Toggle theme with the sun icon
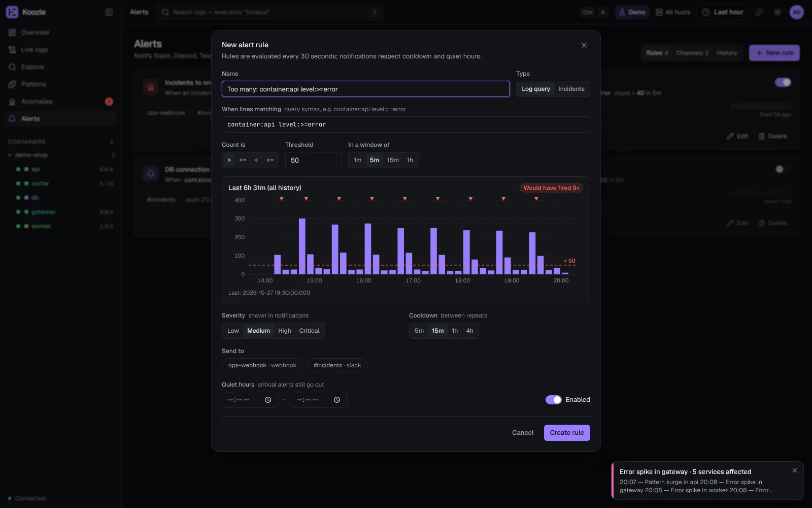Image resolution: width=812 pixels, height=508 pixels. click(x=777, y=12)
